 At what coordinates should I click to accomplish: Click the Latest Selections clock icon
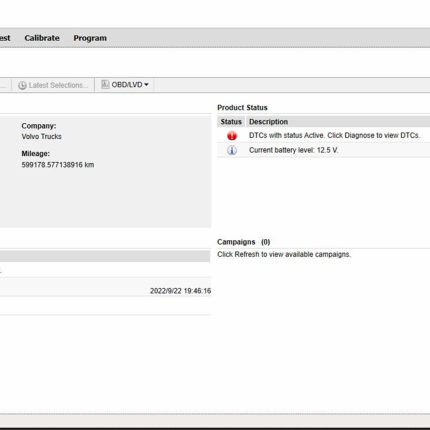point(22,85)
